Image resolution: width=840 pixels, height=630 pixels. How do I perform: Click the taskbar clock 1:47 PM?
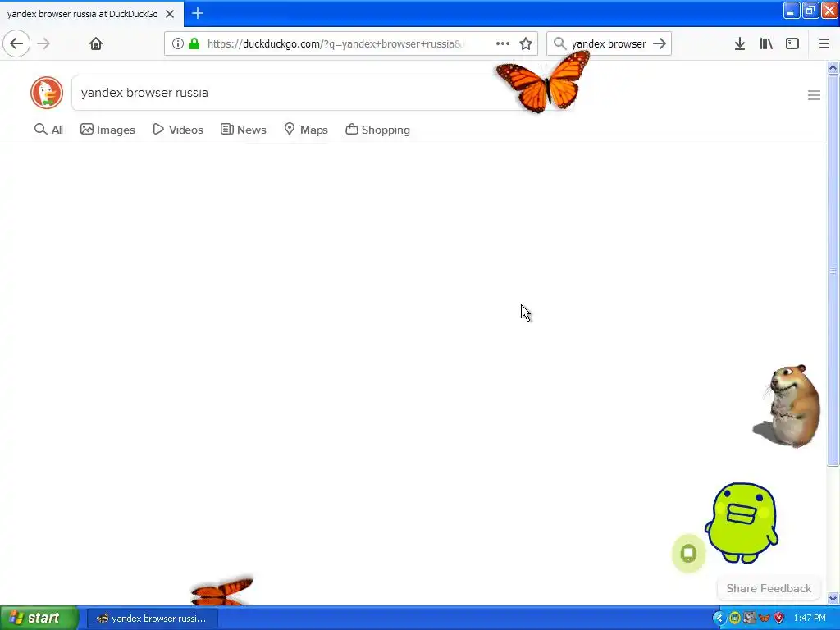tap(810, 619)
